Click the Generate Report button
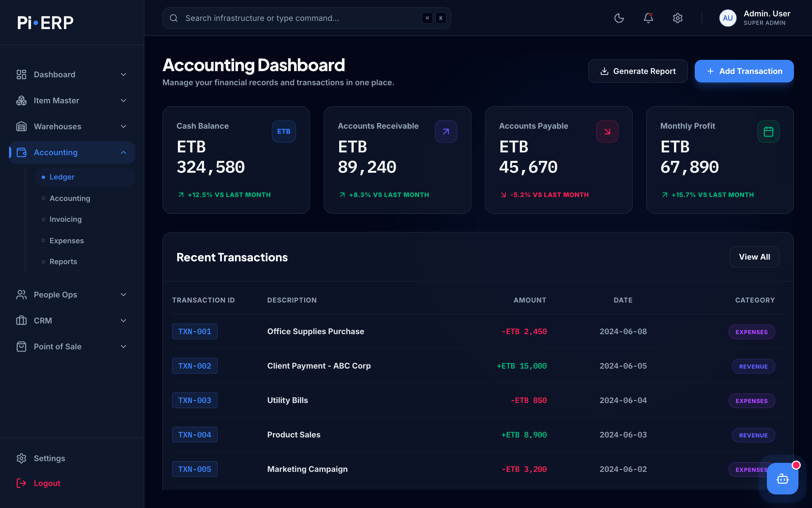 pos(637,71)
